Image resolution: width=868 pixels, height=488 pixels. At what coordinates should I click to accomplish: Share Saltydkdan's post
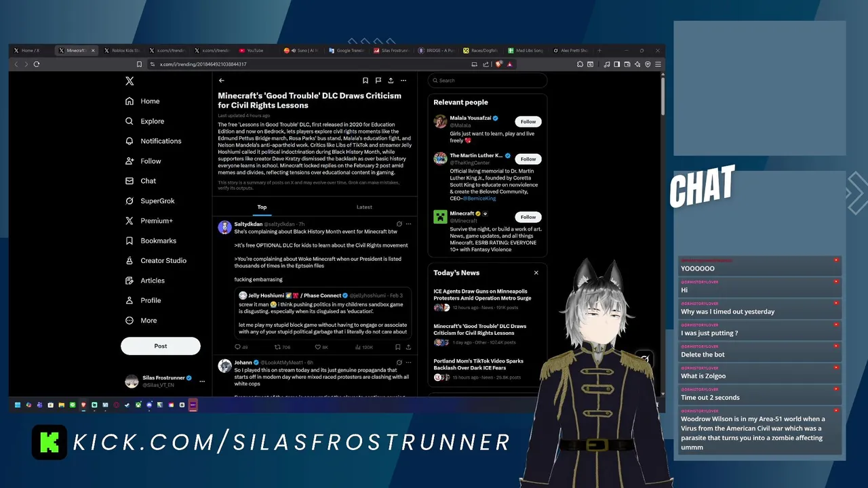(x=408, y=347)
